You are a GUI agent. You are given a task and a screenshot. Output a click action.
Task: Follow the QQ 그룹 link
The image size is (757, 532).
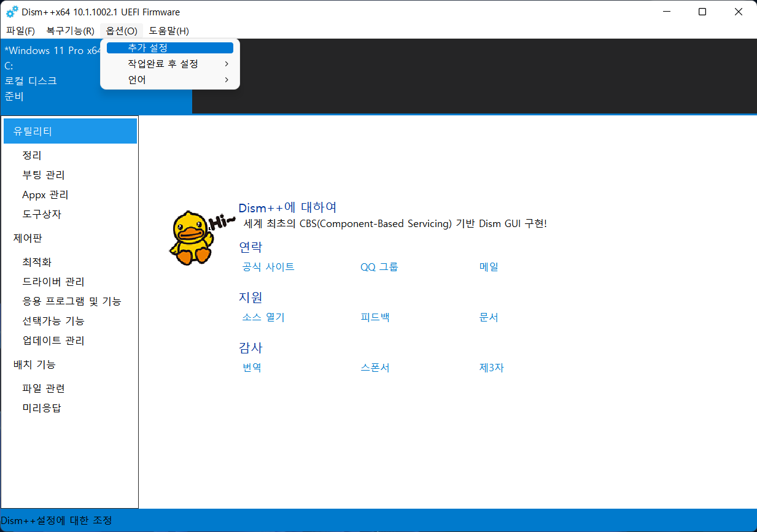coord(379,267)
